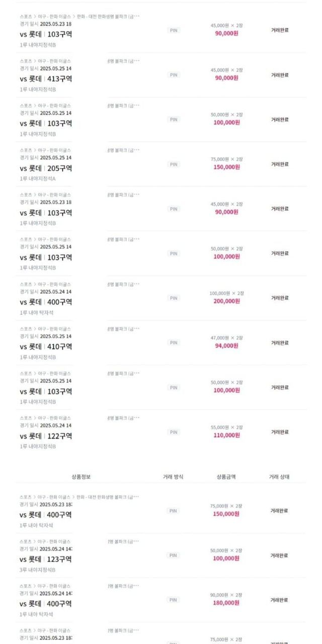Select the PIN badge next to 110,000원
This screenshot has width=322, height=644.
174,432
